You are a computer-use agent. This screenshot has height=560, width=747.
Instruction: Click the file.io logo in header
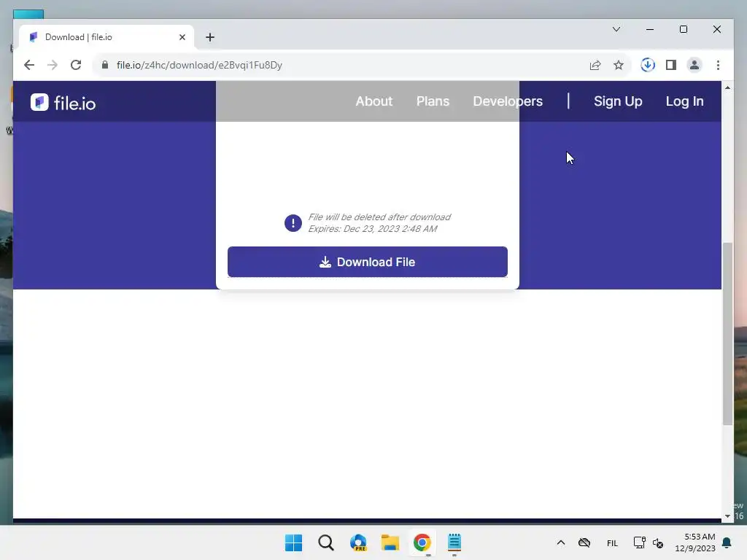(x=63, y=102)
